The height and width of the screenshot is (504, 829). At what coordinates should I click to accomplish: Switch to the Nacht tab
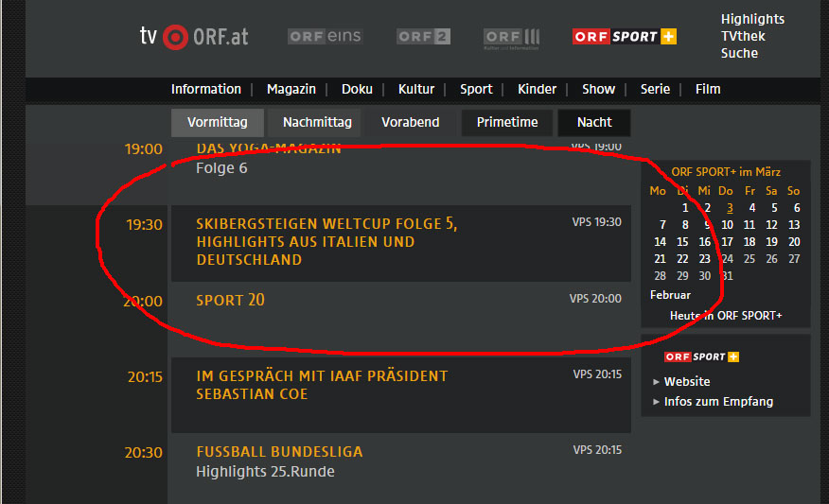click(x=594, y=123)
